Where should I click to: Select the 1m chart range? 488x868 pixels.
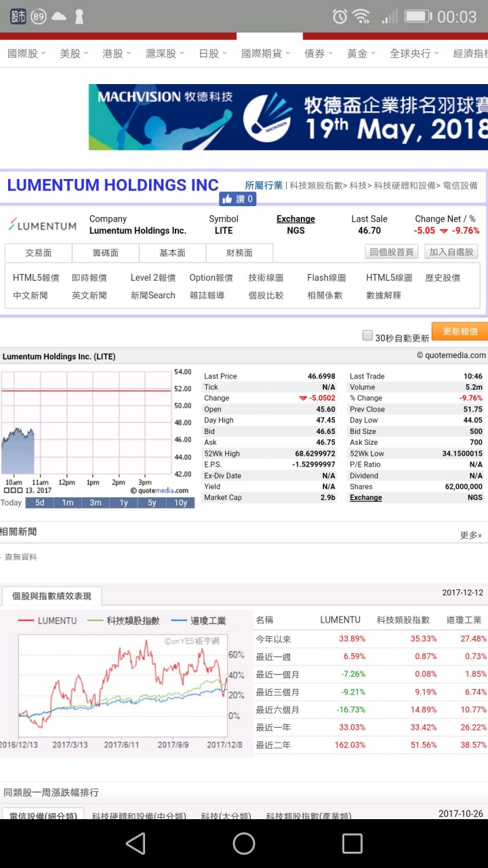(68, 502)
